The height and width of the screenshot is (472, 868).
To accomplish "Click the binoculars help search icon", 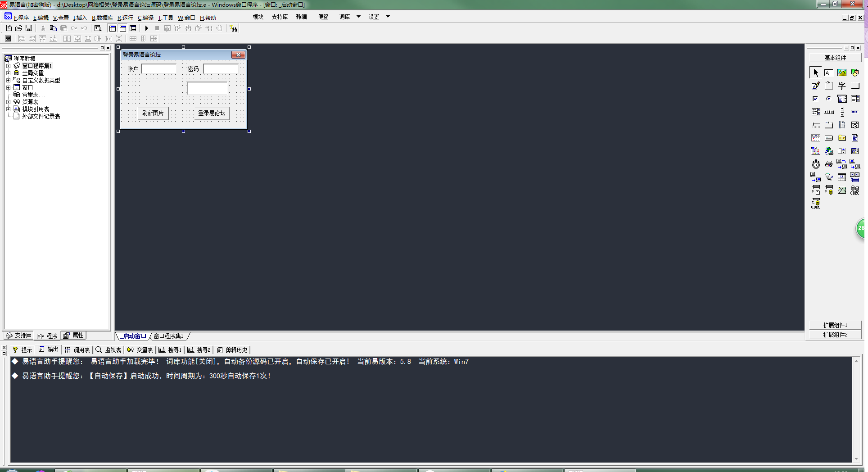I will (x=233, y=28).
